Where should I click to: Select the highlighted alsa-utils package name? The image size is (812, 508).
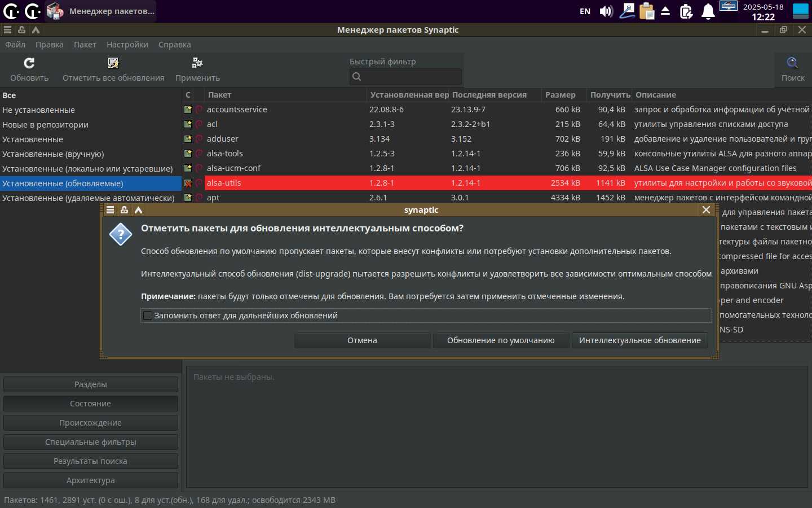(224, 183)
